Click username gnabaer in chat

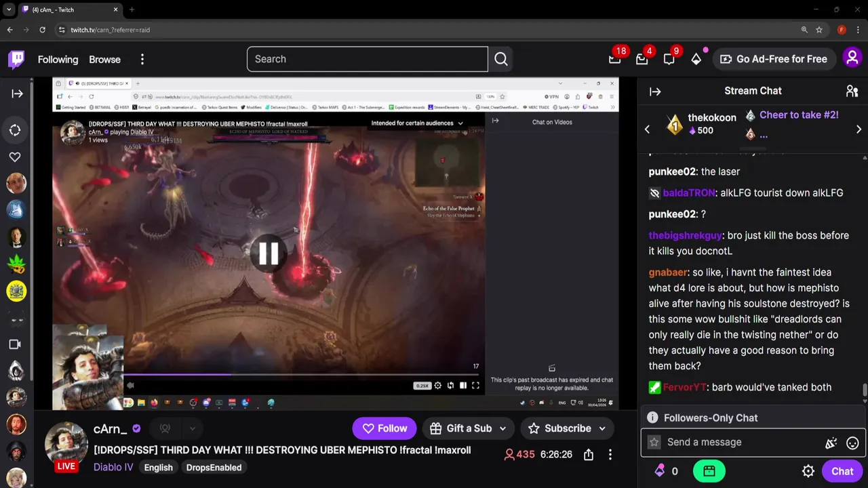[x=668, y=272]
